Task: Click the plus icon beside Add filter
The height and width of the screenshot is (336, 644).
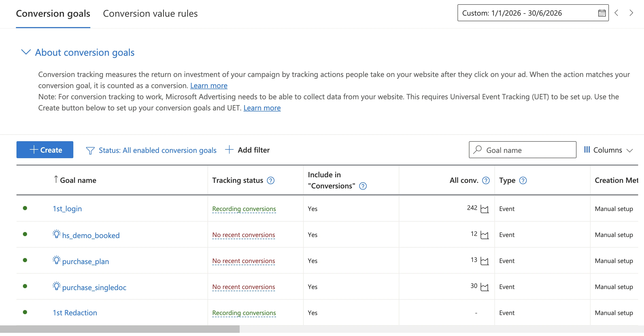Action: (x=229, y=150)
